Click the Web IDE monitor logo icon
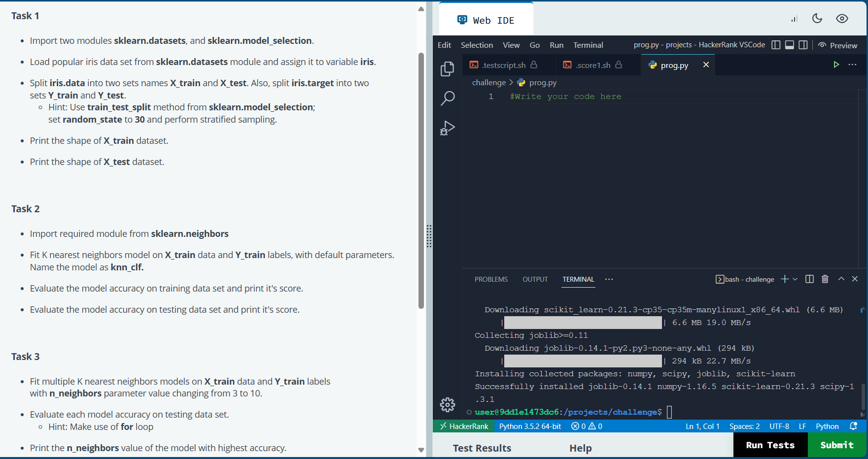The image size is (868, 459). pos(462,20)
